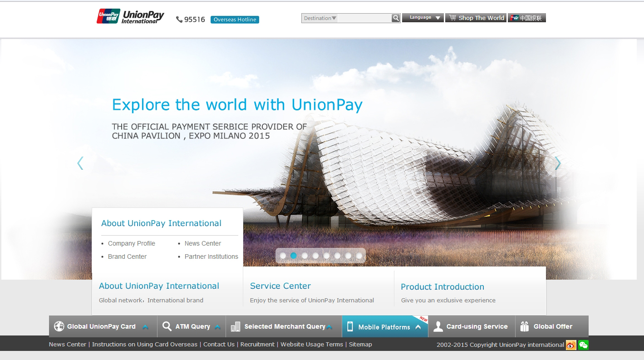Switch to the 中国银联 Chinese site
The width and height of the screenshot is (644, 360).
(527, 18)
